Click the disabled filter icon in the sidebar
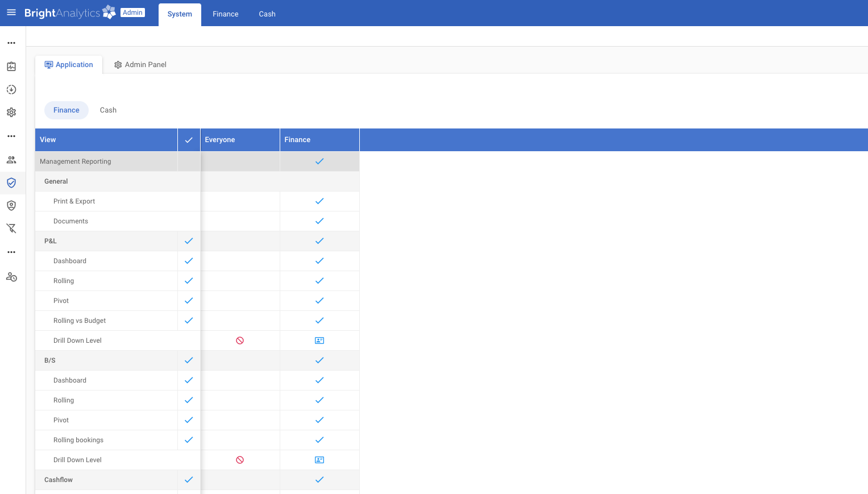 (11, 228)
